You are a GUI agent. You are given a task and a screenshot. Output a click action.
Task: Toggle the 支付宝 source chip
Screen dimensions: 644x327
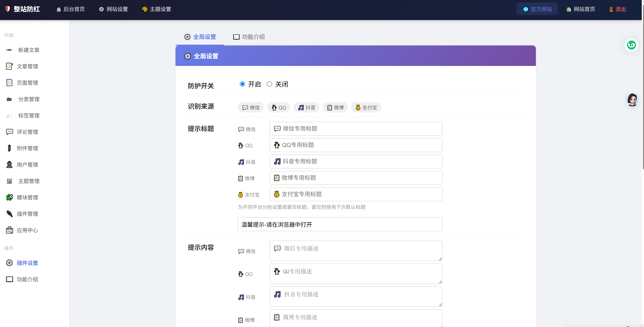coord(366,107)
